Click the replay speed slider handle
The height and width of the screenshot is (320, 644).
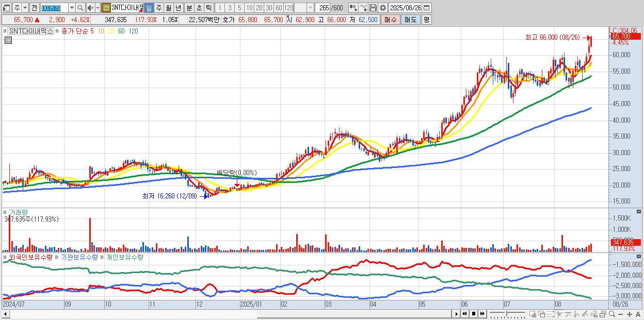[506, 313]
